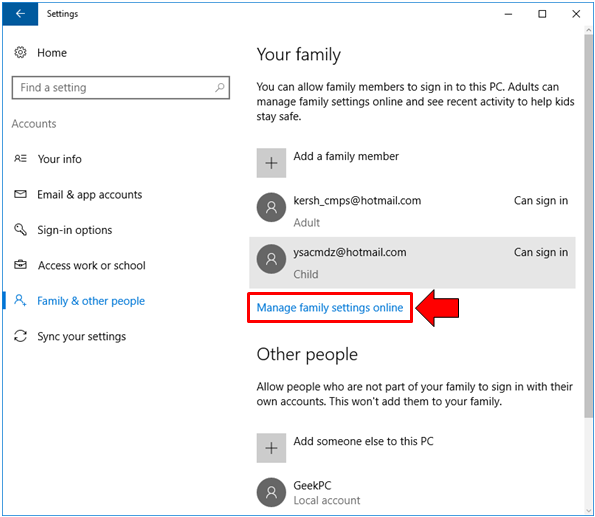The width and height of the screenshot is (595, 517).
Task: Click the Sync your settings icon
Action: coord(20,336)
